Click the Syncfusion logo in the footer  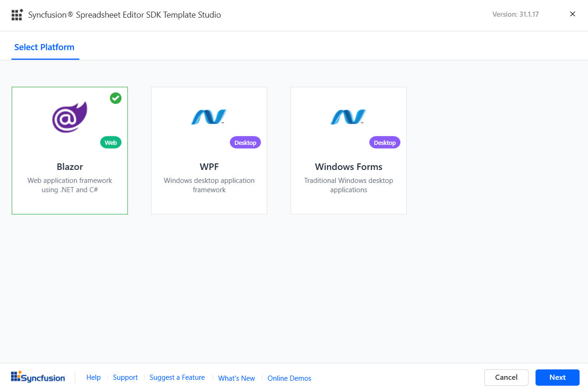38,377
